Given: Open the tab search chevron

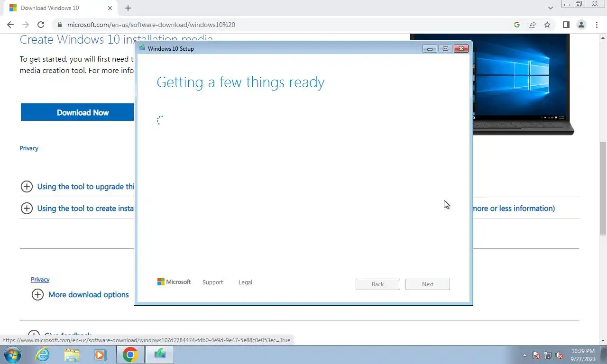Looking at the screenshot, I should tap(551, 8).
